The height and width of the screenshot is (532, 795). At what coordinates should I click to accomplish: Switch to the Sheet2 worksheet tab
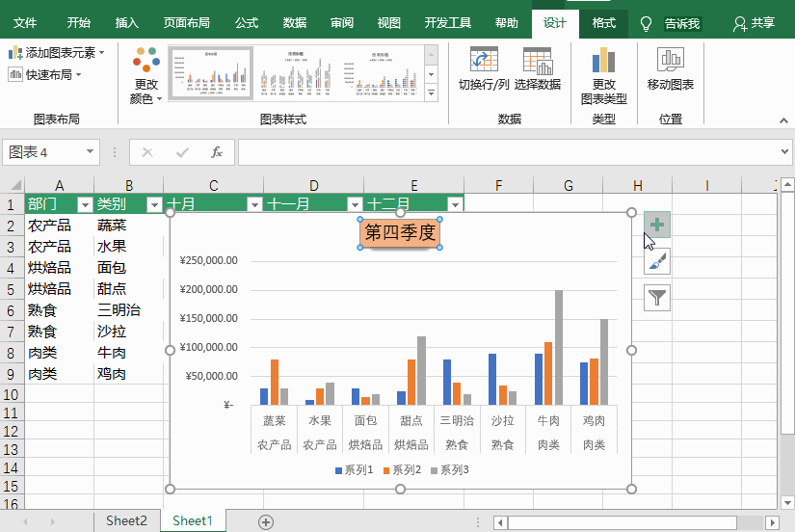[127, 520]
